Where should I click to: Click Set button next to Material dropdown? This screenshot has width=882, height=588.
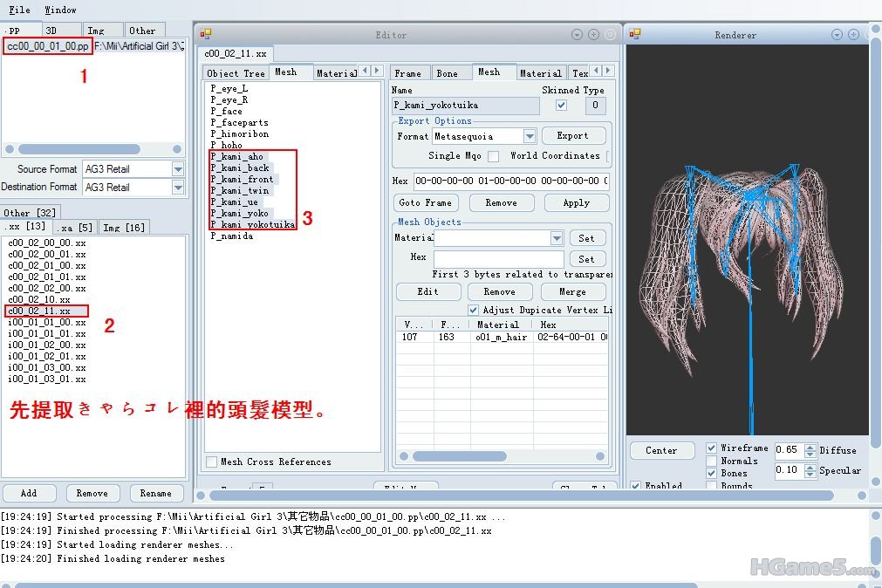587,238
